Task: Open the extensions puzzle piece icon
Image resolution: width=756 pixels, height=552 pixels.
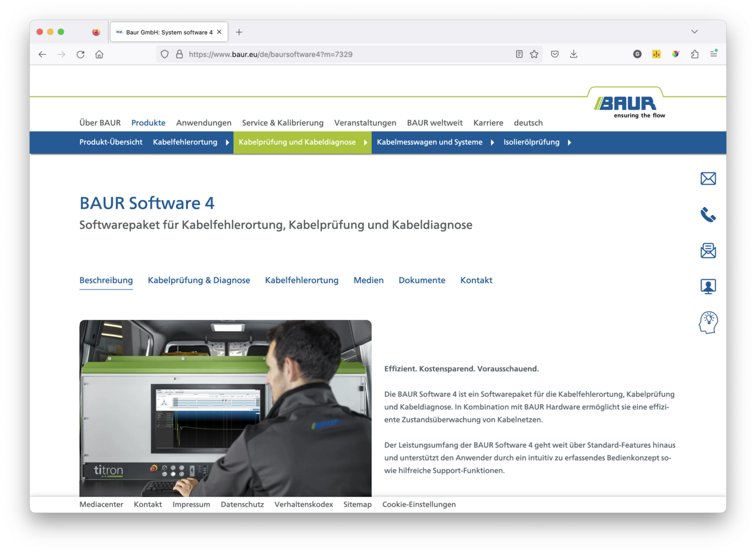Action: 695,54
